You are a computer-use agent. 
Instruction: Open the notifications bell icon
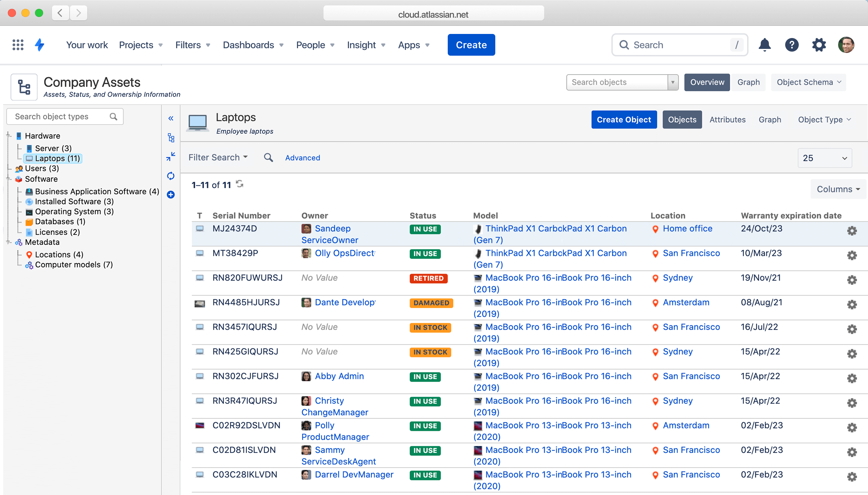(x=765, y=44)
